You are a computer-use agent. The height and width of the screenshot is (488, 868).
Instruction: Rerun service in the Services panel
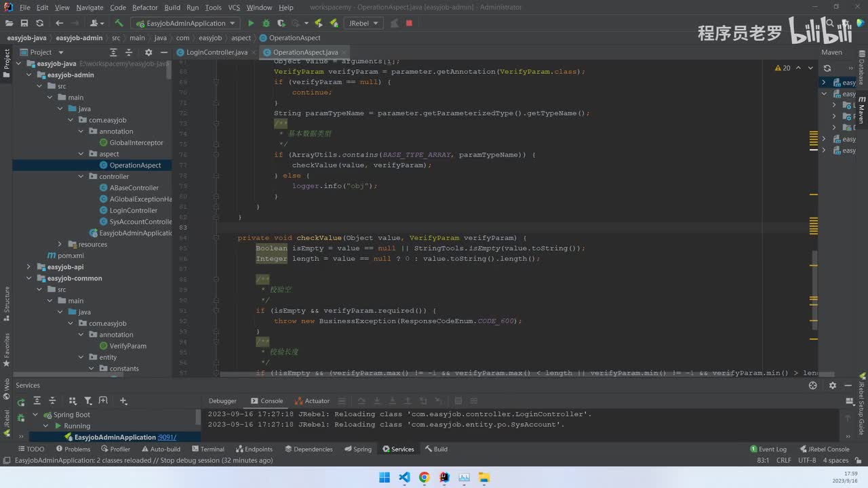(x=21, y=402)
